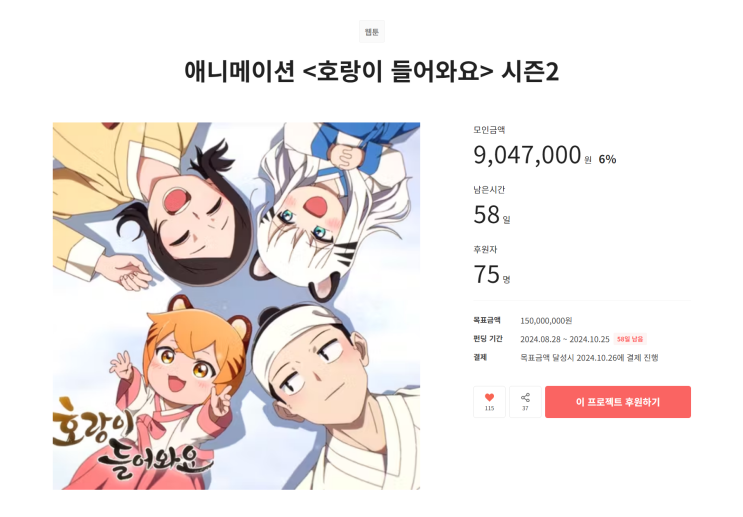Like the project with the heart icon
Screen dimensions: 743x517
[x=489, y=402]
